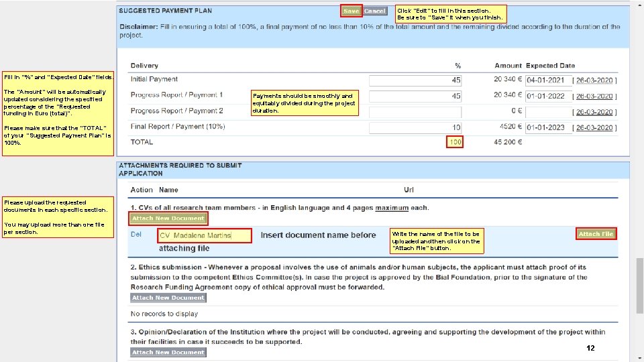Edit the Initial Payment percentage field

[415, 80]
